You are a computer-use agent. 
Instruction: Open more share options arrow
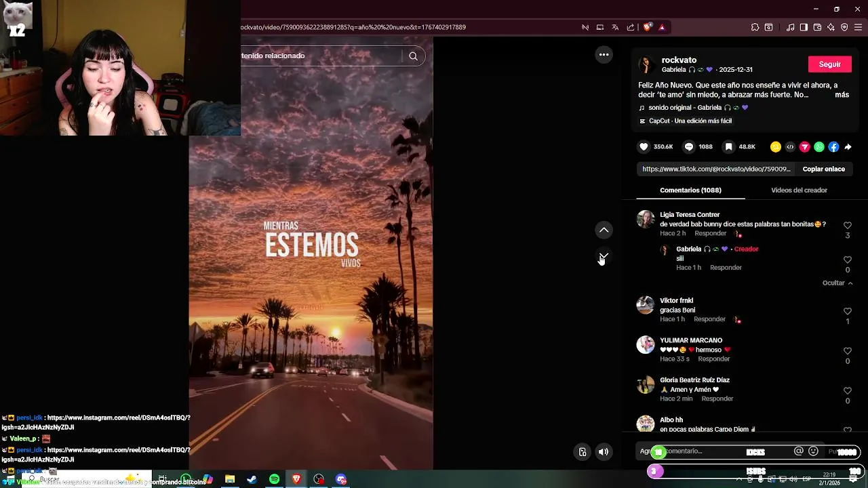(x=848, y=146)
